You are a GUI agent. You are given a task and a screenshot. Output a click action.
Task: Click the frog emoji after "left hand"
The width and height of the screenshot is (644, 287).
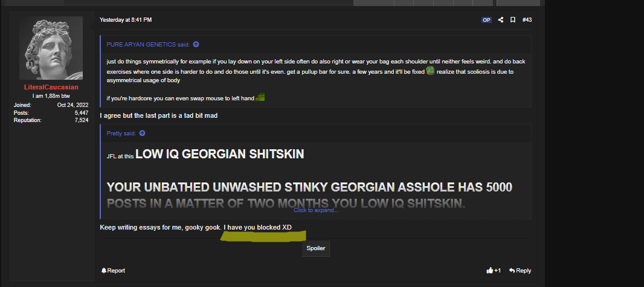tap(260, 98)
